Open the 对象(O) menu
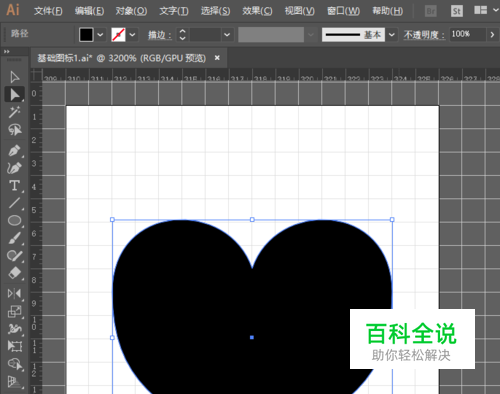 pos(131,11)
